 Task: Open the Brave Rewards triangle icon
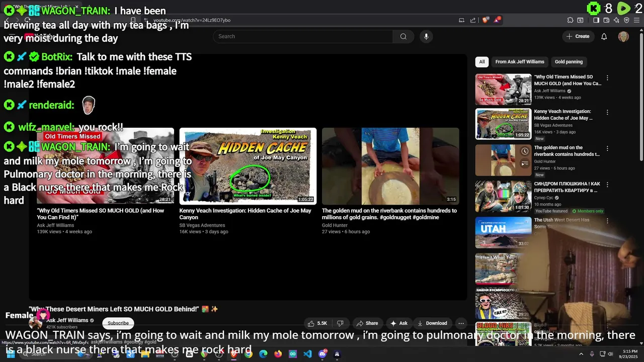[497, 20]
